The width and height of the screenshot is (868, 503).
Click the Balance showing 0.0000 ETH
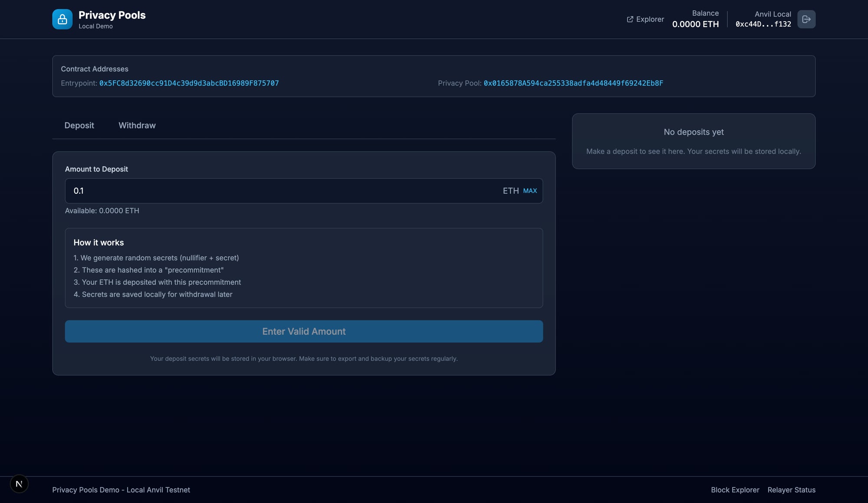coord(695,24)
